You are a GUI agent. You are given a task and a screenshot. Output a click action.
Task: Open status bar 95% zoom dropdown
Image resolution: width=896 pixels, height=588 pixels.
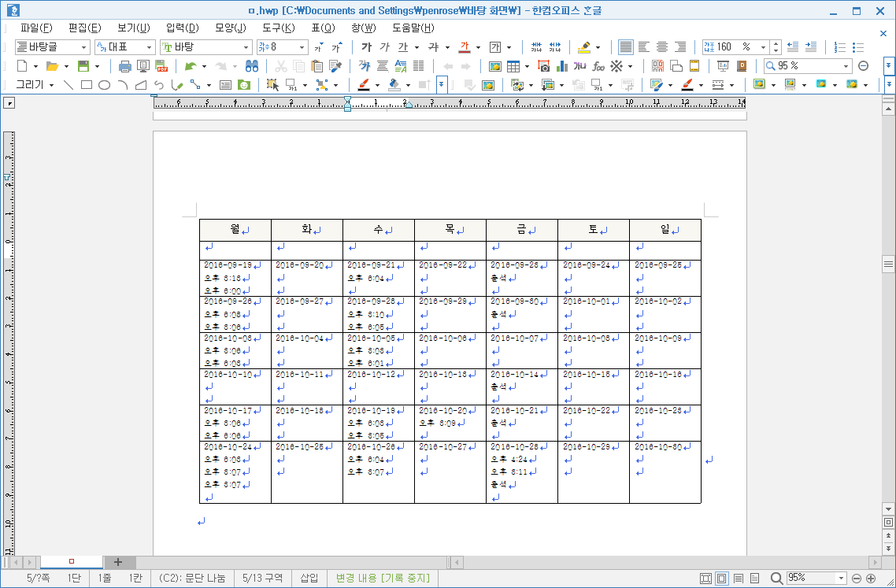coord(841,579)
